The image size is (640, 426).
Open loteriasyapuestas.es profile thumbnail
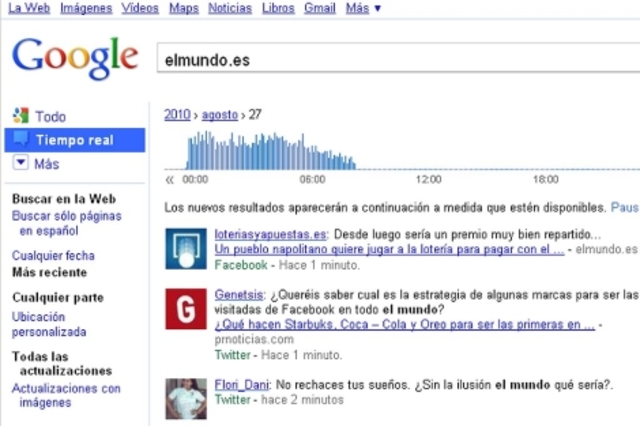(186, 249)
